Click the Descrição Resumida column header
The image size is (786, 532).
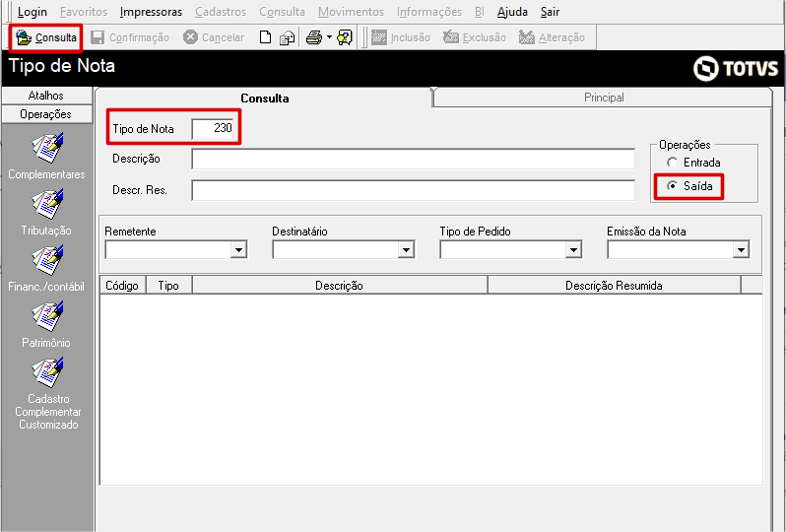(x=614, y=286)
